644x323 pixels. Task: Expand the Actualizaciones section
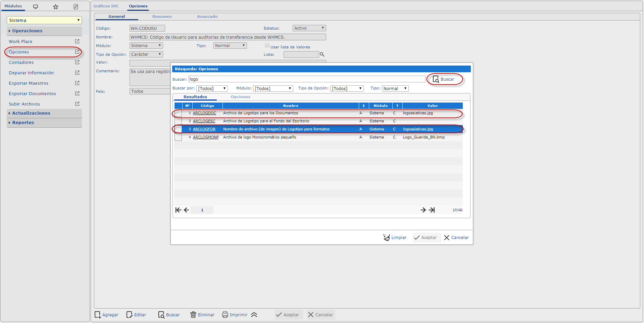click(31, 113)
